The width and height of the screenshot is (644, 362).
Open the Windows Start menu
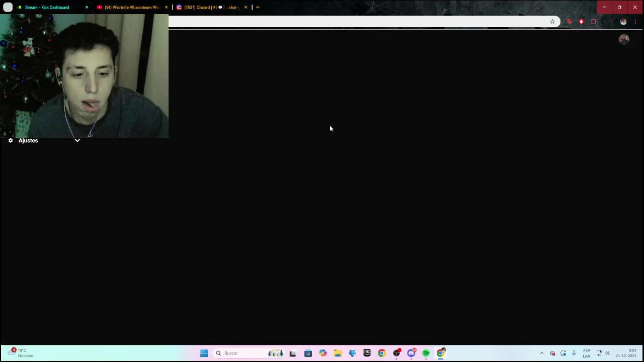[204, 353]
